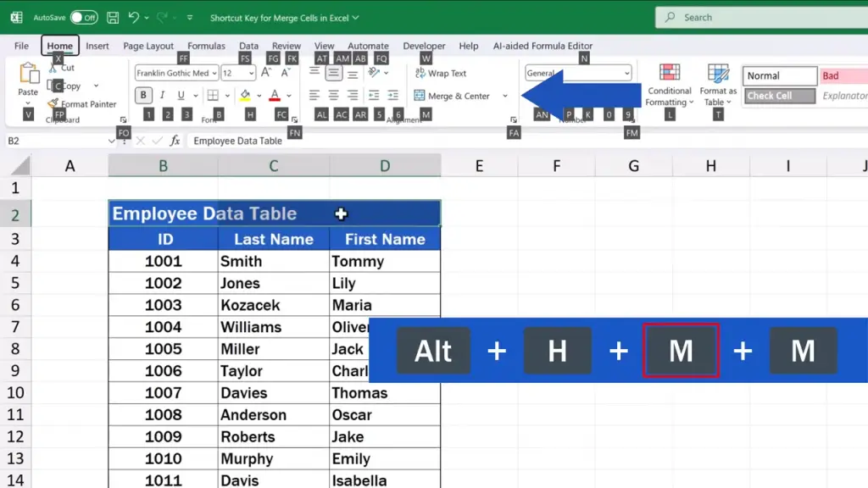Image resolution: width=868 pixels, height=488 pixels.
Task: Open the Insert ribbon tab
Action: click(x=97, y=46)
